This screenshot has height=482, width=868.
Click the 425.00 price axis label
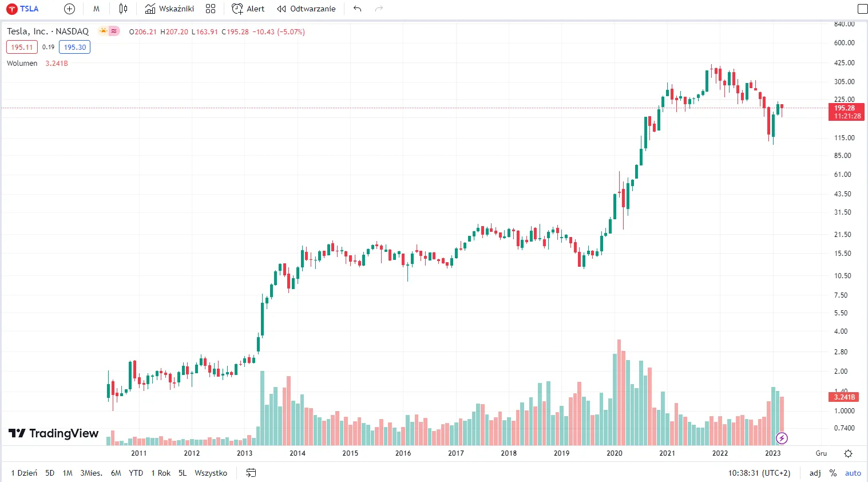(845, 63)
